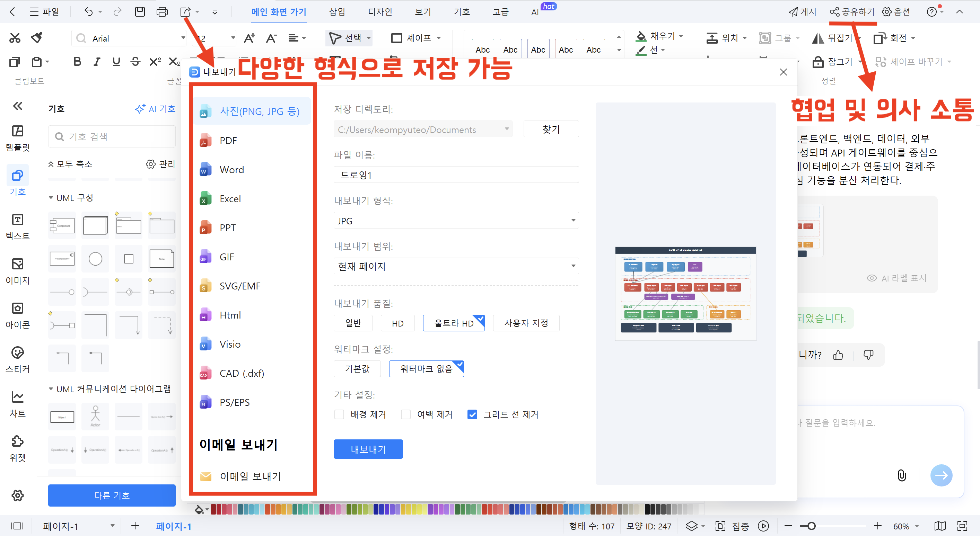Uncheck grid line removal checkbox
Image resolution: width=980 pixels, height=536 pixels.
pos(472,414)
